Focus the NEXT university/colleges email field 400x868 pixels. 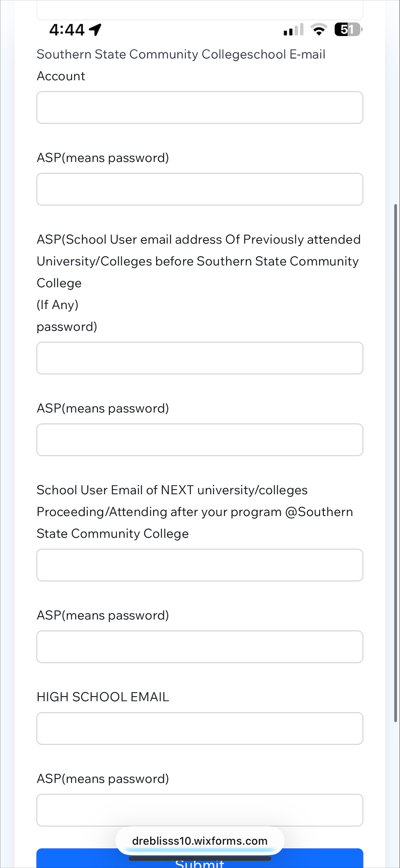200,565
